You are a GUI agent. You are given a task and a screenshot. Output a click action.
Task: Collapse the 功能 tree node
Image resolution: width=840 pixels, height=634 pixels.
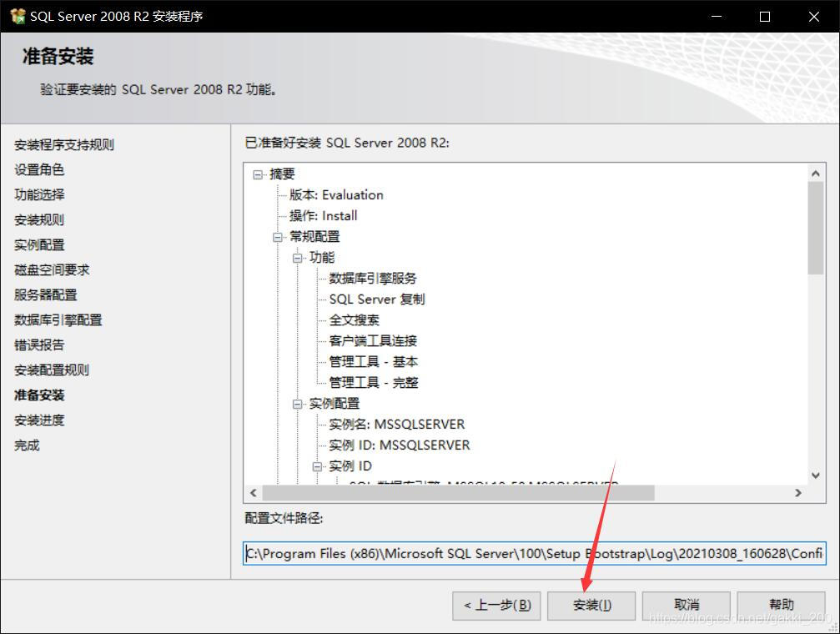(297, 257)
